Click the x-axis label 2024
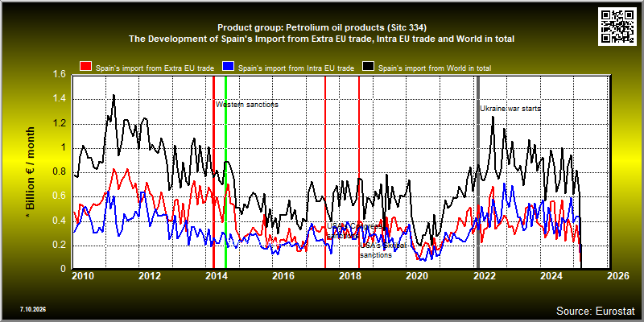The image size is (644, 322). [552, 276]
